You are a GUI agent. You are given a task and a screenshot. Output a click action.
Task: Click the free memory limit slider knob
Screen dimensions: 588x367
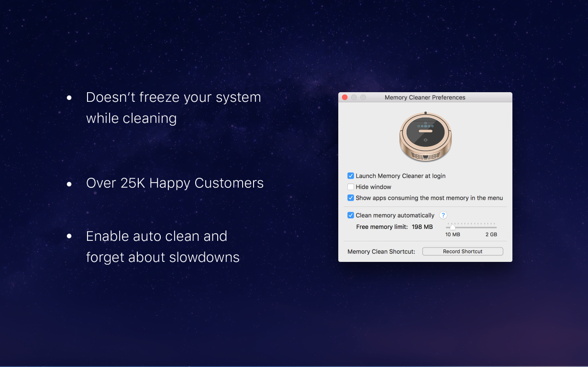[x=453, y=227]
